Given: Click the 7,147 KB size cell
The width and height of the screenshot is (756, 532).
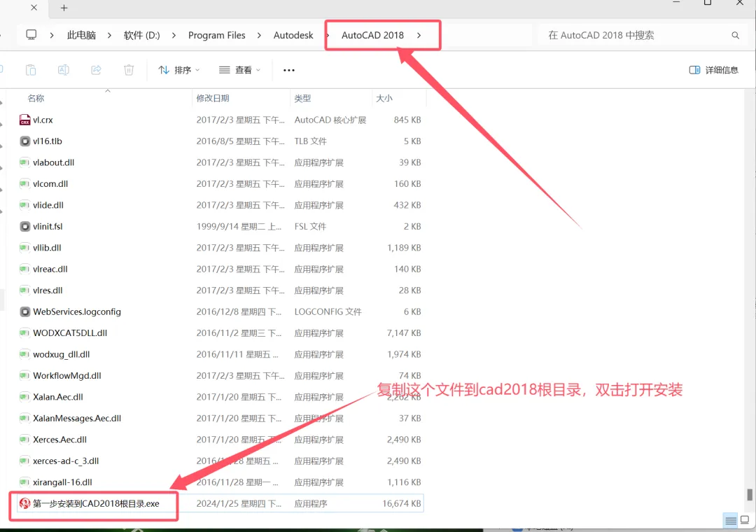Looking at the screenshot, I should [404, 332].
